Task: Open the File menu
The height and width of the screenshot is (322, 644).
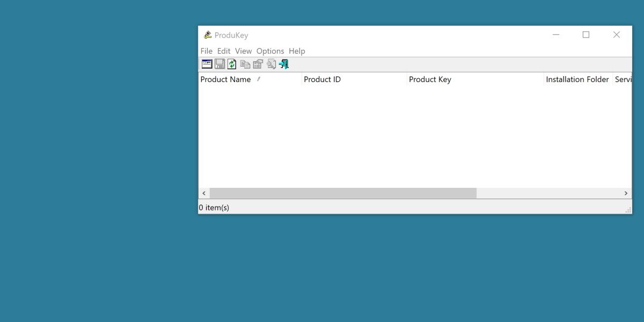Action: pyautogui.click(x=207, y=51)
